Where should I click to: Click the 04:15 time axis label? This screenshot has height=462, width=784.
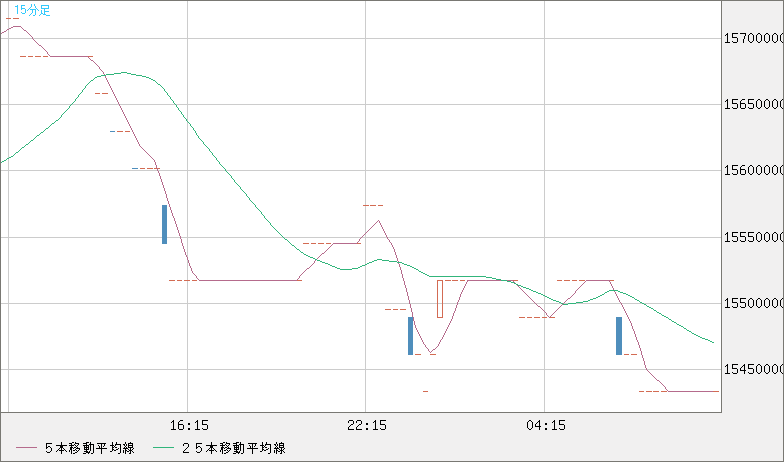point(546,426)
